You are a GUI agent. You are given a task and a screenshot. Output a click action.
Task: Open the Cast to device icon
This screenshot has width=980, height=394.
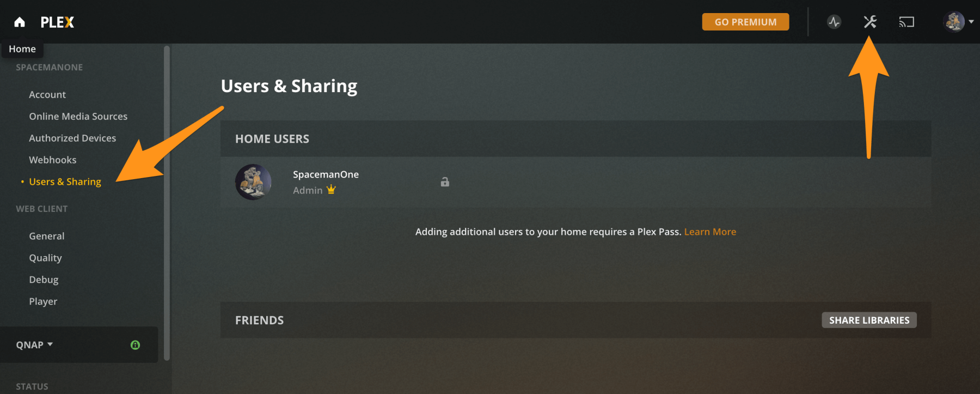906,22
